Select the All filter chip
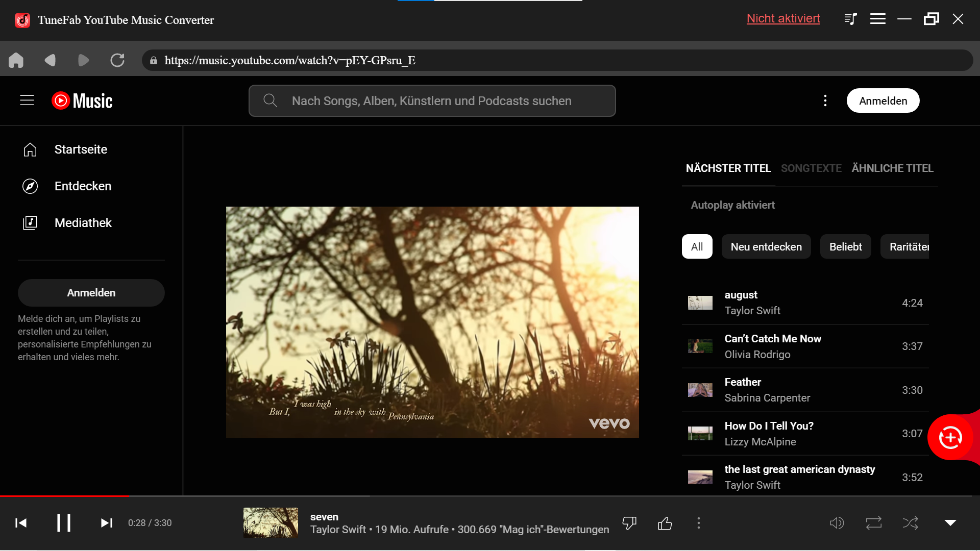Image resolution: width=980 pixels, height=551 pixels. pyautogui.click(x=697, y=246)
